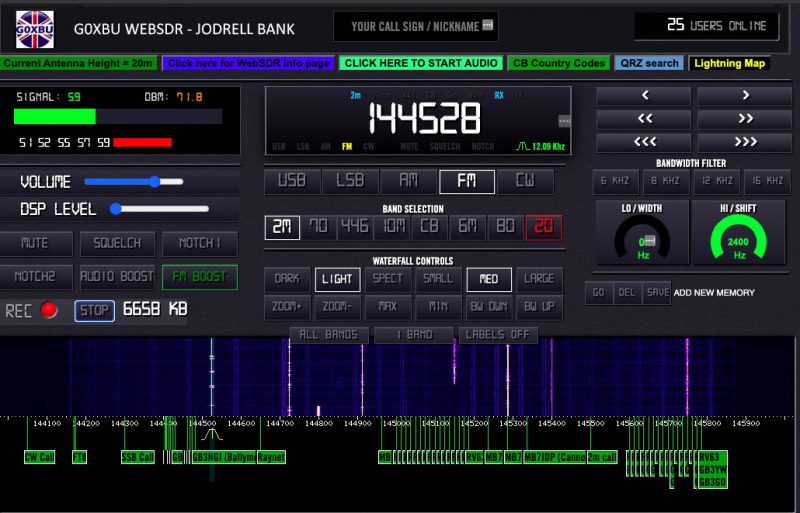Click BW UP button
The width and height of the screenshot is (800, 513).
pos(539,307)
